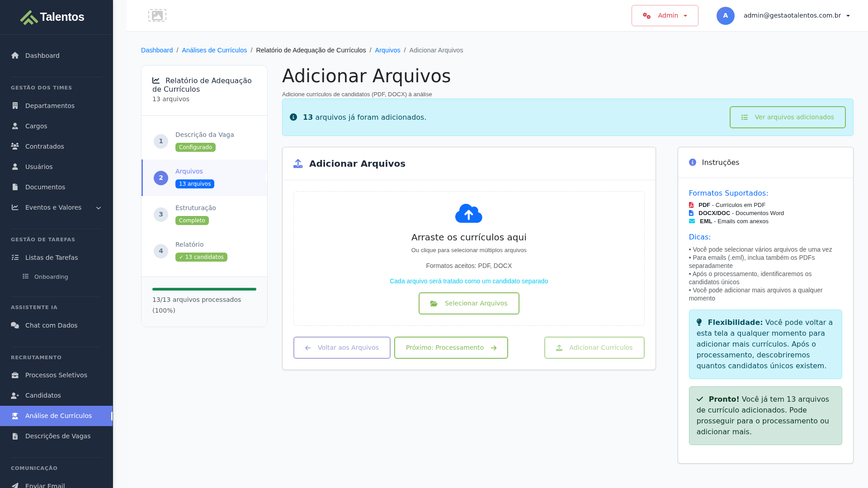
Task: Open the Admin dropdown menu
Action: pyautogui.click(x=665, y=16)
